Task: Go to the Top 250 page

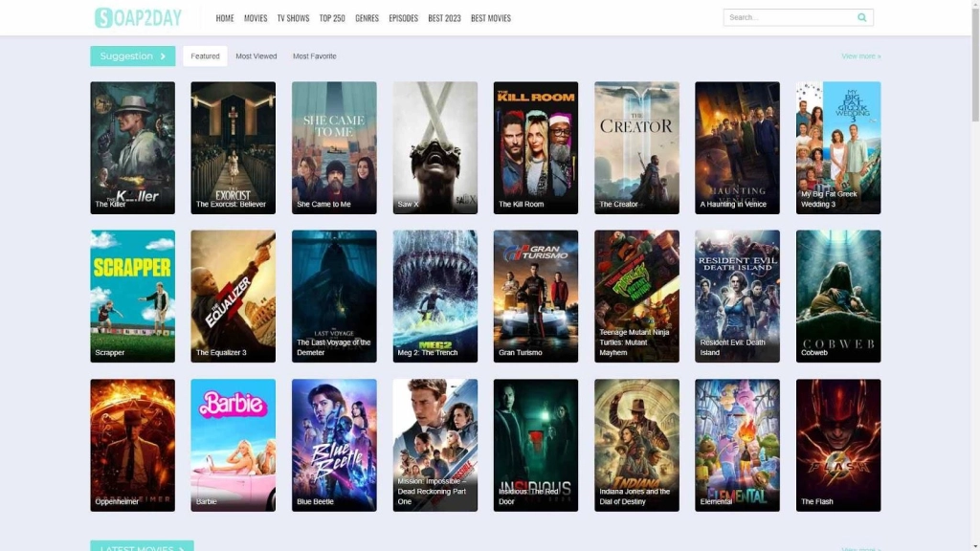Action: (332, 18)
